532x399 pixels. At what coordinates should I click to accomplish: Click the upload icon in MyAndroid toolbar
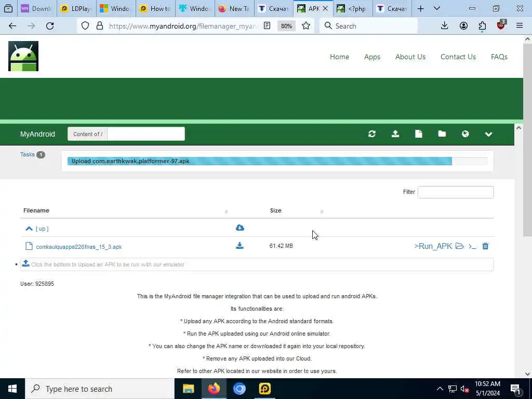click(x=395, y=134)
